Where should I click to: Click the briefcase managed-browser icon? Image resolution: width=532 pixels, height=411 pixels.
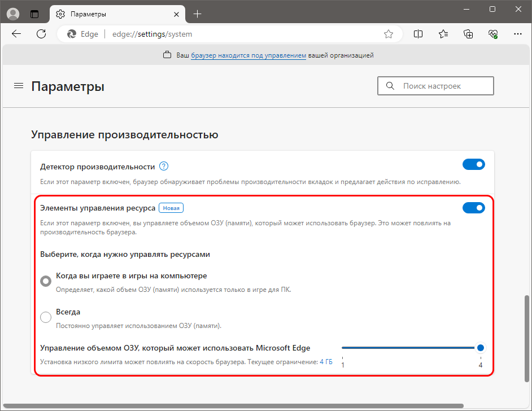[167, 55]
